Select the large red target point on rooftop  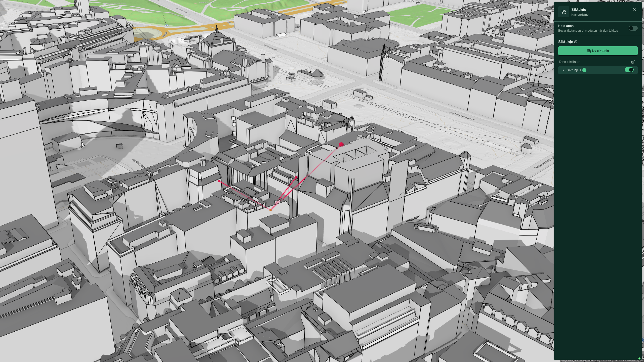click(x=341, y=145)
